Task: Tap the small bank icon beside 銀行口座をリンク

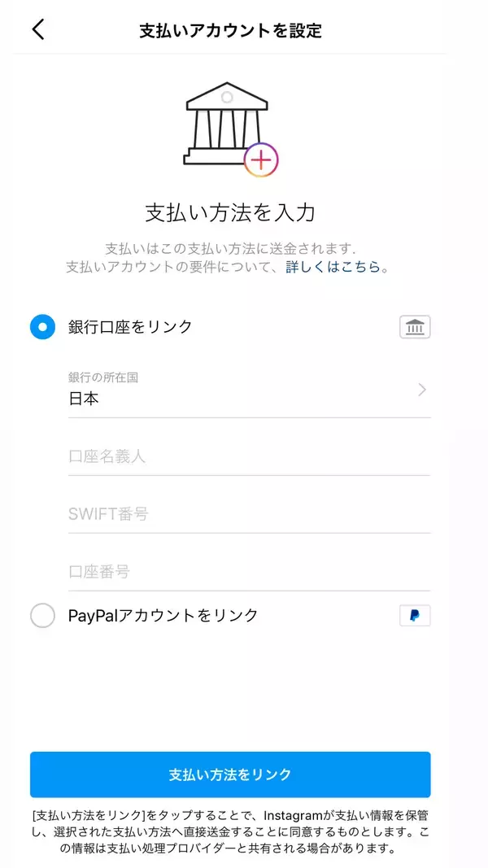Action: (x=415, y=327)
